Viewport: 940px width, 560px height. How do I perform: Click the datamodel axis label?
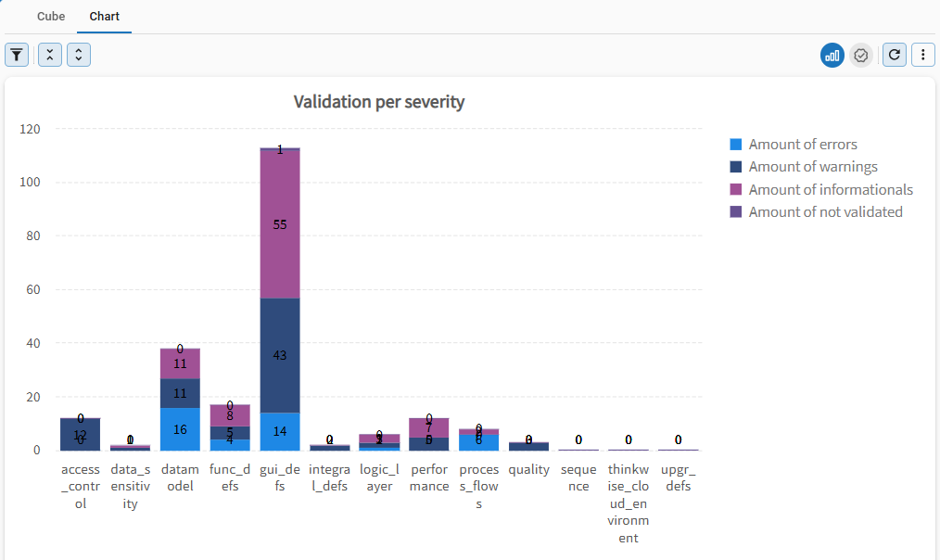tap(180, 477)
